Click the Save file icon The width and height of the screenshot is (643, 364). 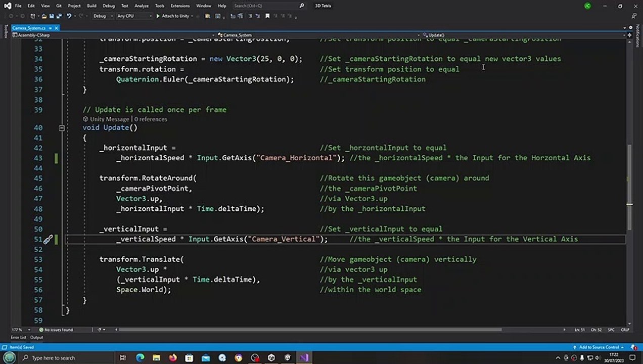[52, 16]
